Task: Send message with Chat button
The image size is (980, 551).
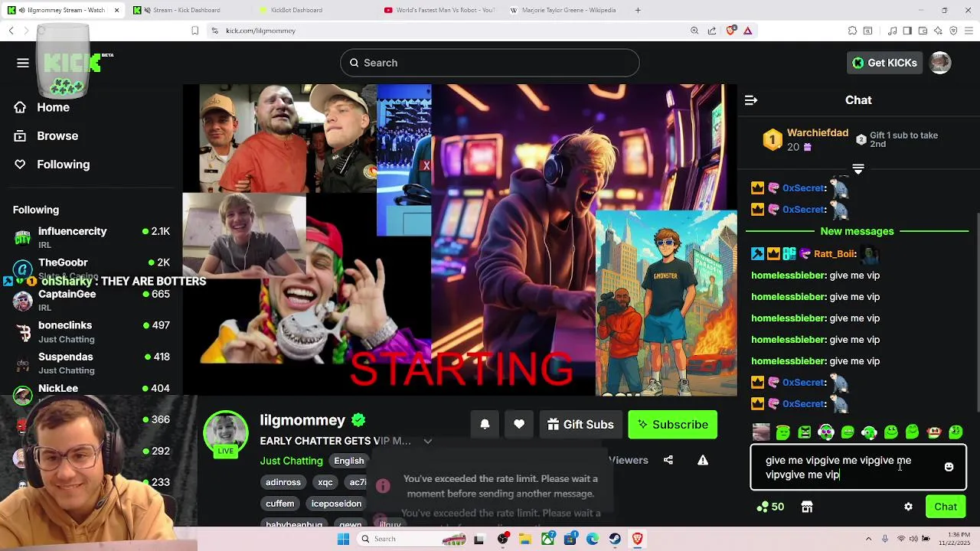Action: pyautogui.click(x=946, y=507)
